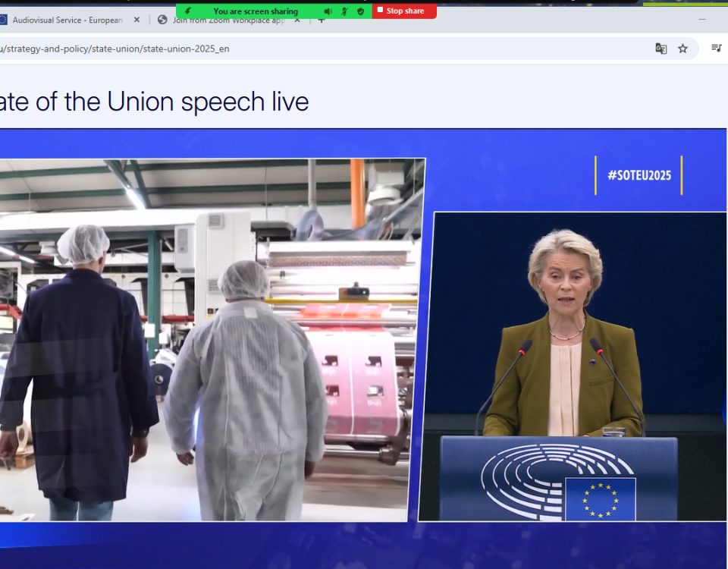Click the translate page icon

[661, 49]
